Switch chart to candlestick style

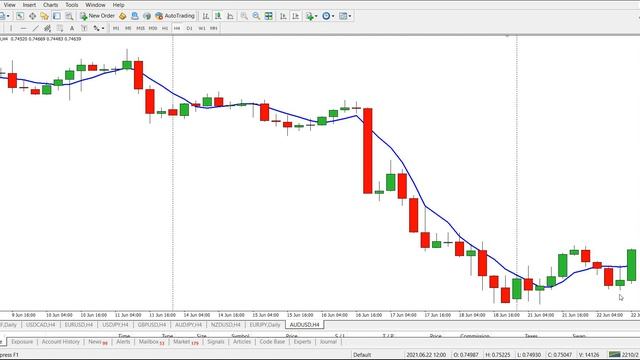tap(218, 16)
